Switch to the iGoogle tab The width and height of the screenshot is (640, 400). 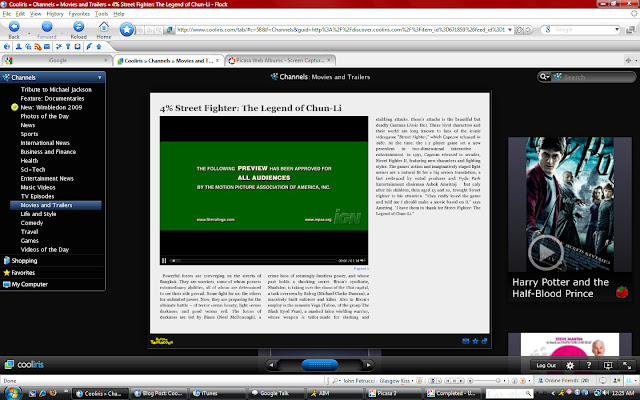click(57, 60)
